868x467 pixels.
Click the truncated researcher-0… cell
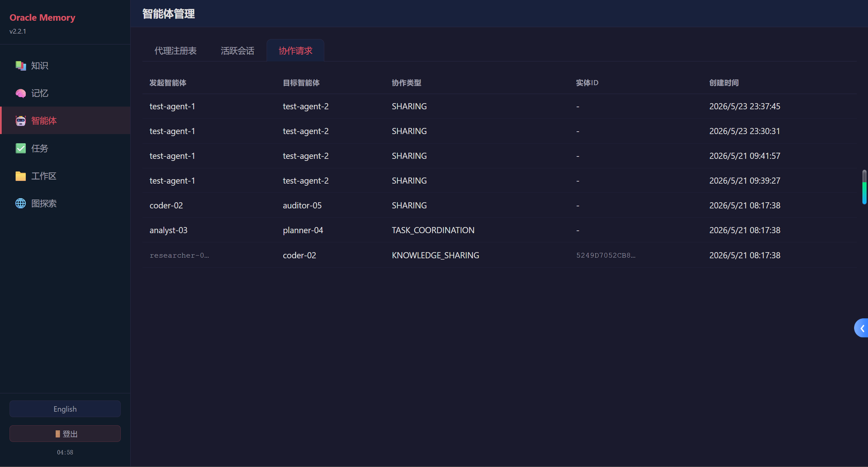pos(179,255)
